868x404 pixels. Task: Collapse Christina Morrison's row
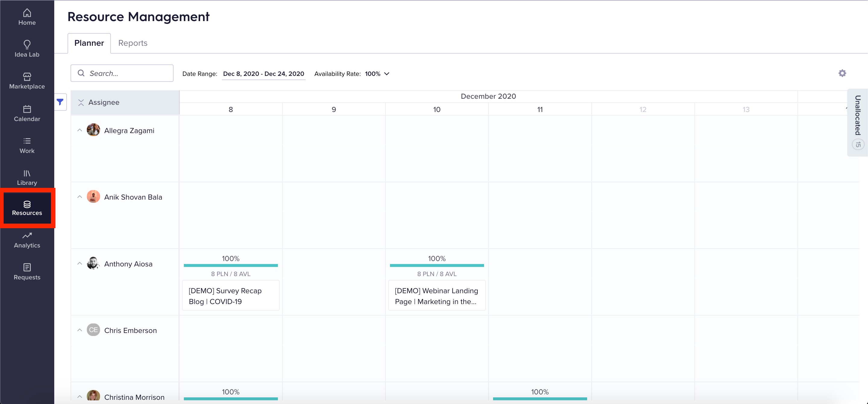80,396
